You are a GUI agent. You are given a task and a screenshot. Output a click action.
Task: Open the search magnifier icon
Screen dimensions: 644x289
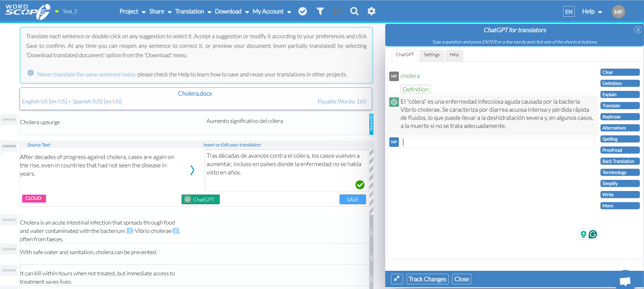click(354, 11)
